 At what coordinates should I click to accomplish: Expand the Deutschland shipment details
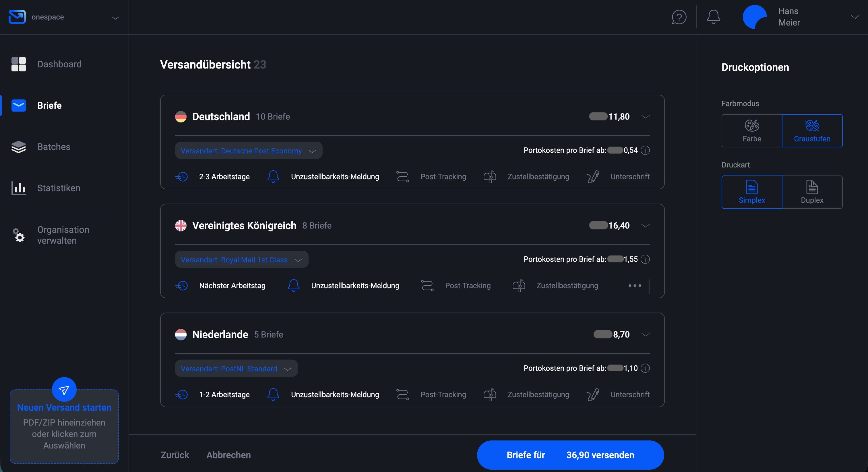[x=645, y=117]
